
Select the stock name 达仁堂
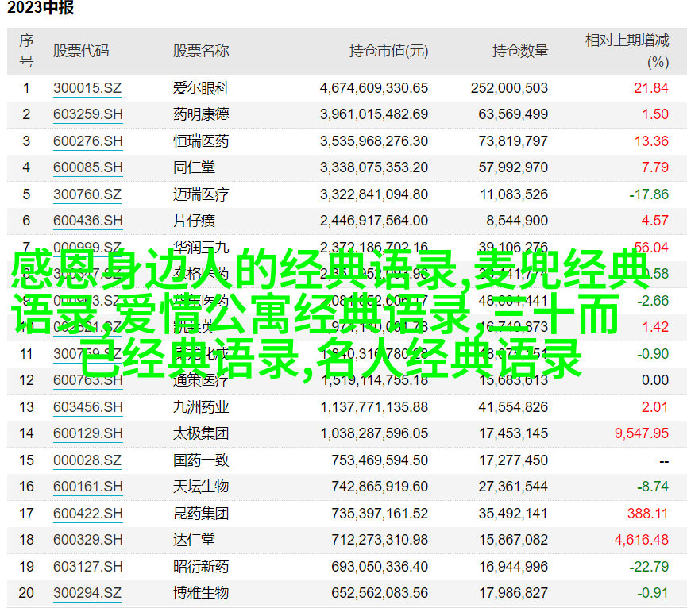coord(194,539)
